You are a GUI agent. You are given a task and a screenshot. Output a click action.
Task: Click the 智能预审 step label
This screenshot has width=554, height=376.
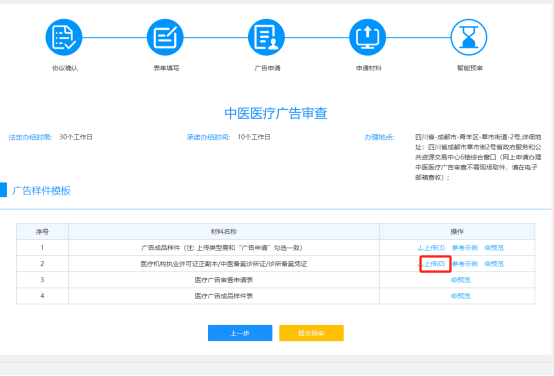(x=470, y=68)
